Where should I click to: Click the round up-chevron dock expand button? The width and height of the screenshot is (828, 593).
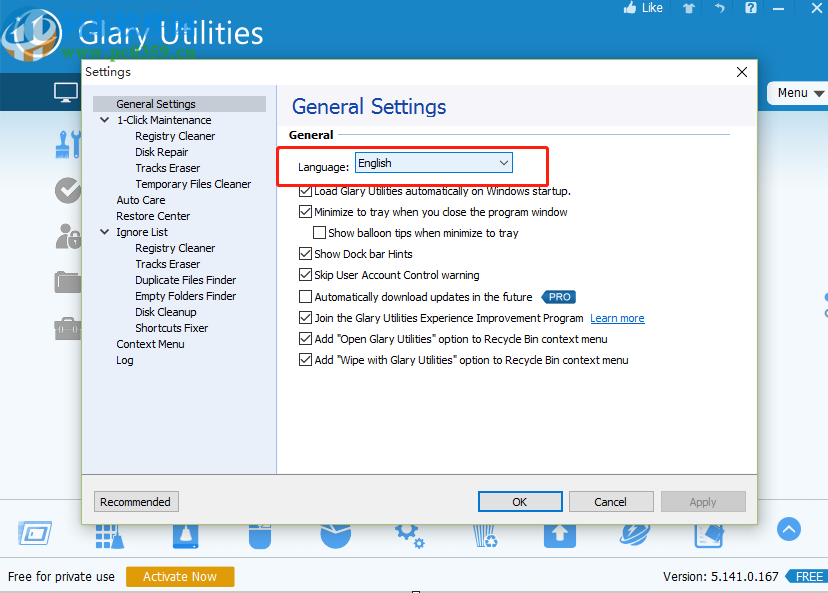(789, 529)
